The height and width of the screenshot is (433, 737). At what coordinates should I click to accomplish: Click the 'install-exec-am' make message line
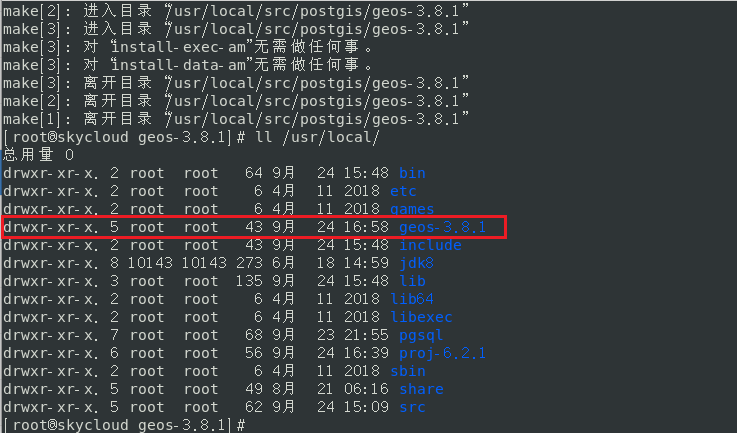(x=188, y=47)
